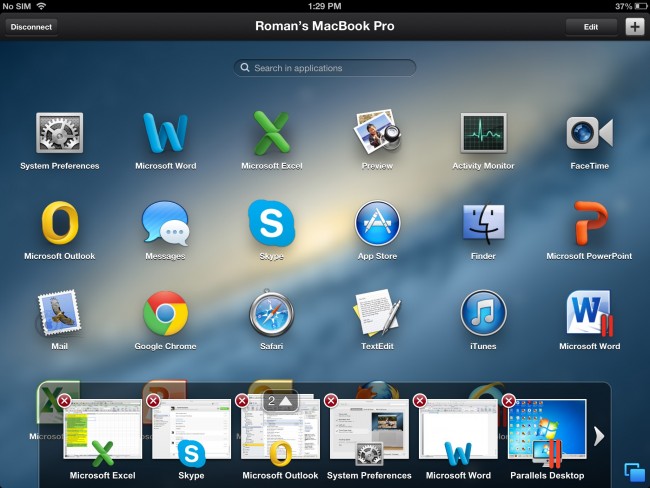Close the running Microsoft Word window
Screen dimensions: 650x488
[x=420, y=401]
